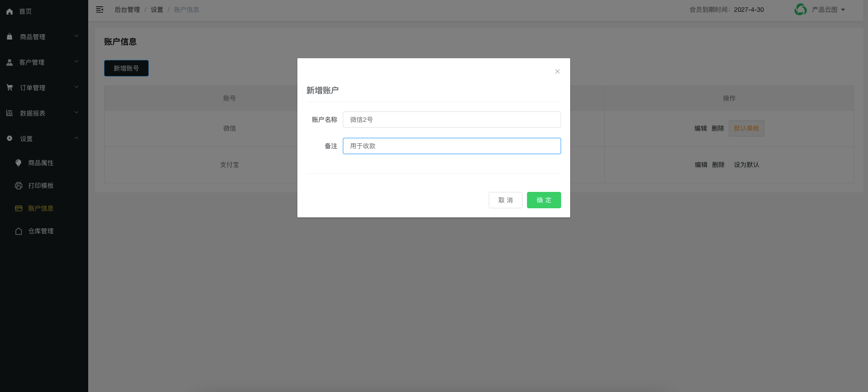Click the 操作 column header
Image resolution: width=868 pixels, height=392 pixels.
click(729, 98)
